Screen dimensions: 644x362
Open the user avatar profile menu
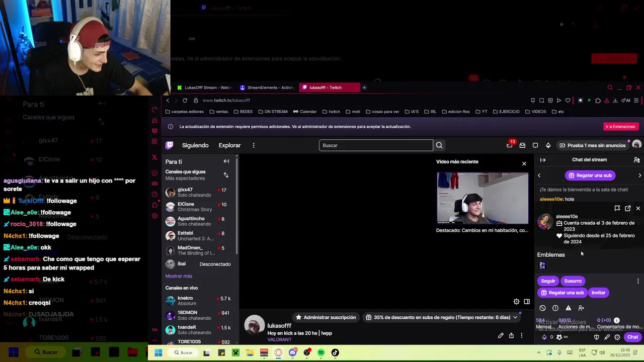point(636,145)
